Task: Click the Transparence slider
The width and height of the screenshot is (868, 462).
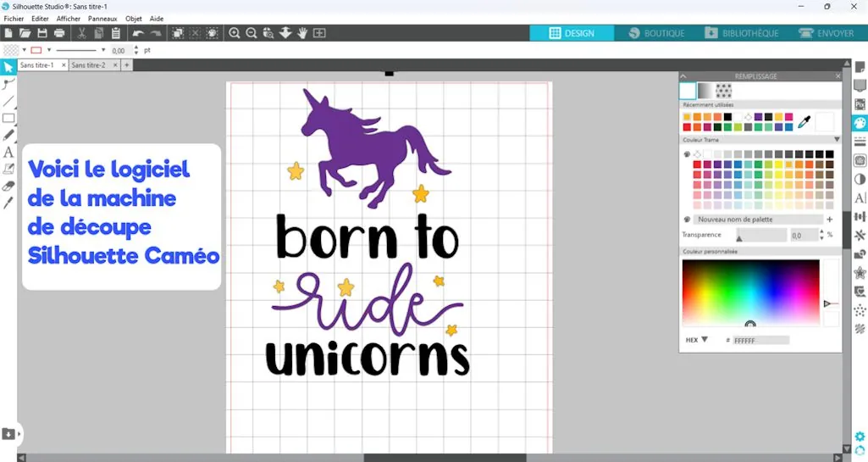Action: tap(760, 236)
